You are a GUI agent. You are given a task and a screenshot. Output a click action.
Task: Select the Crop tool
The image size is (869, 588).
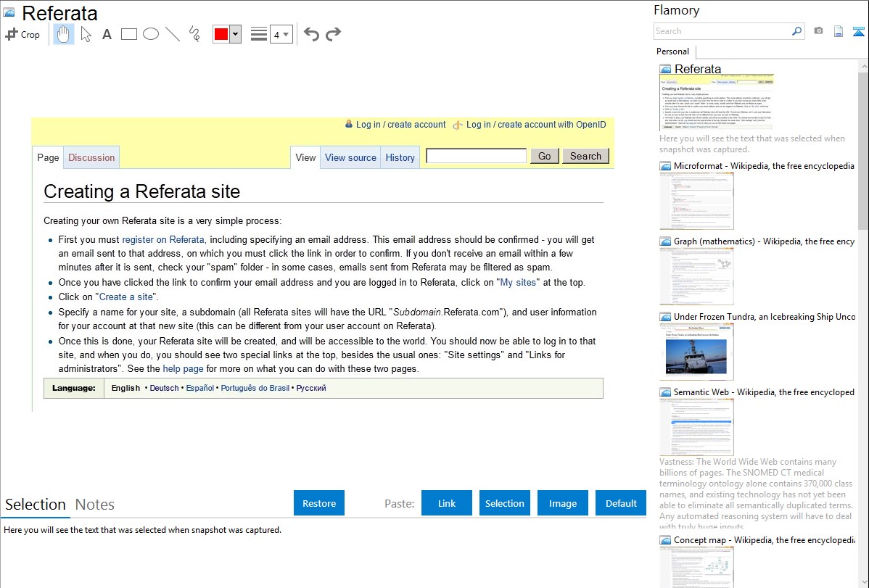[x=22, y=34]
